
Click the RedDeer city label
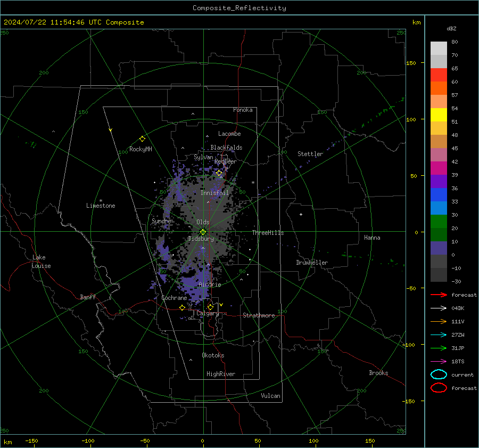226,161
